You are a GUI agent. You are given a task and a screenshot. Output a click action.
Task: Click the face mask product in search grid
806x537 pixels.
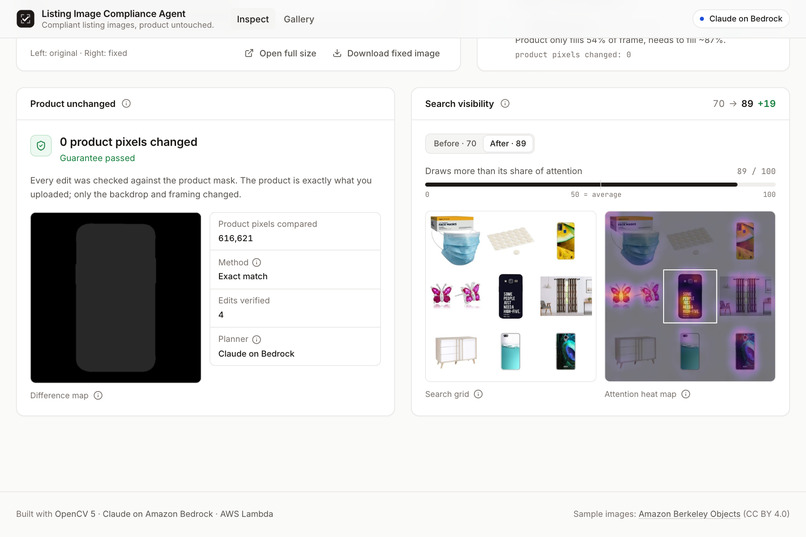(x=454, y=240)
